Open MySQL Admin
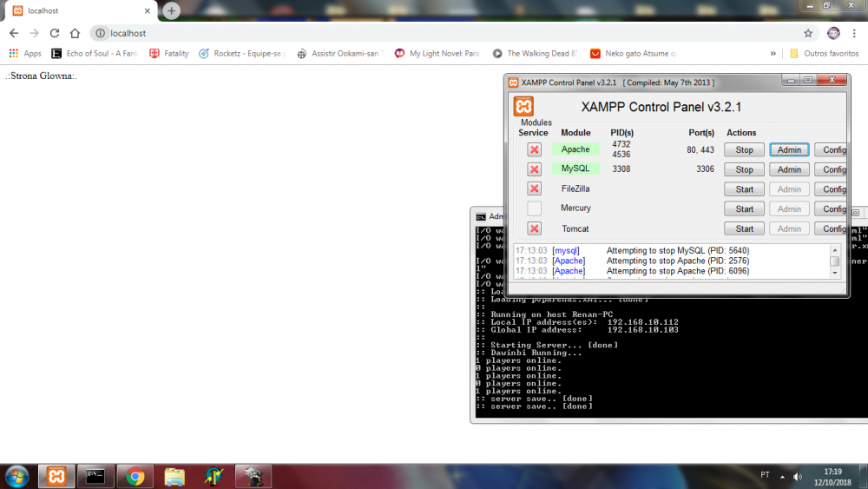 tap(789, 169)
